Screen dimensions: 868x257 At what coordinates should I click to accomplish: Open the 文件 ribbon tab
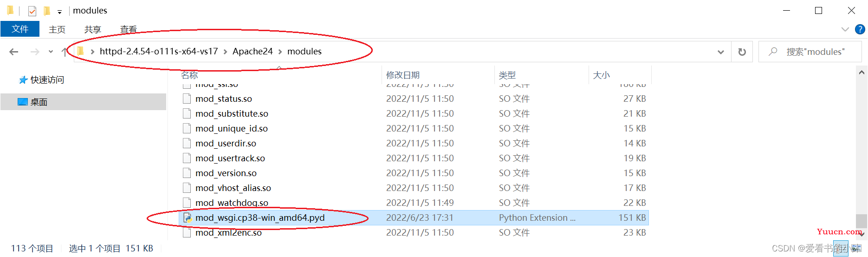point(20,29)
